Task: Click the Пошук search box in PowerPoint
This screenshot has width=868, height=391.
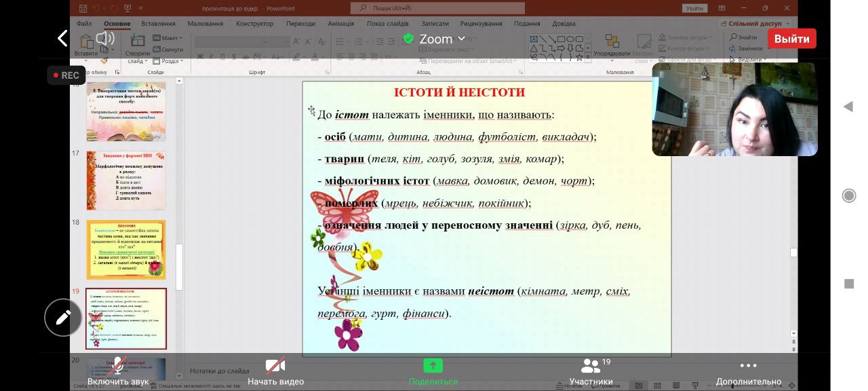Action: tap(437, 8)
